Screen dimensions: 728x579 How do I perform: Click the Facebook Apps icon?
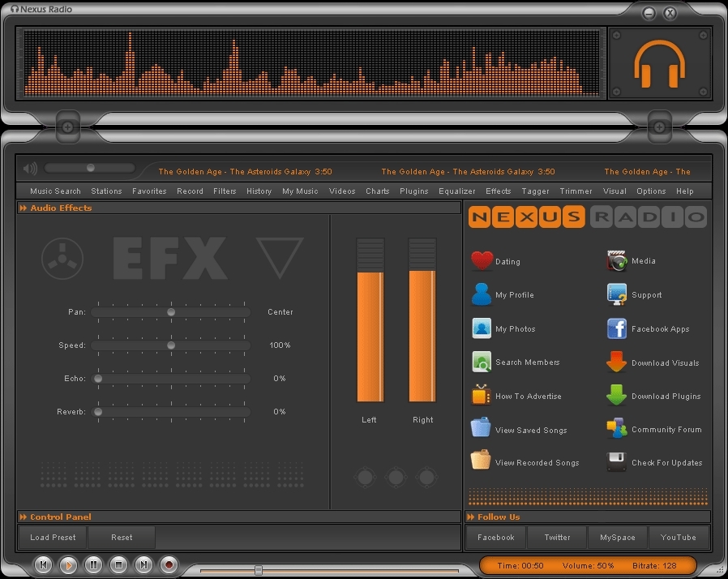click(x=617, y=328)
